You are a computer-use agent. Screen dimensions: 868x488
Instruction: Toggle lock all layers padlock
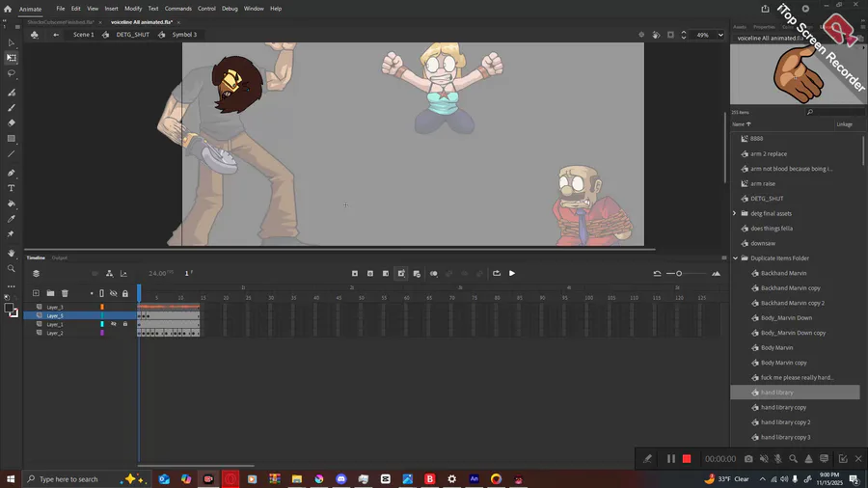point(125,293)
